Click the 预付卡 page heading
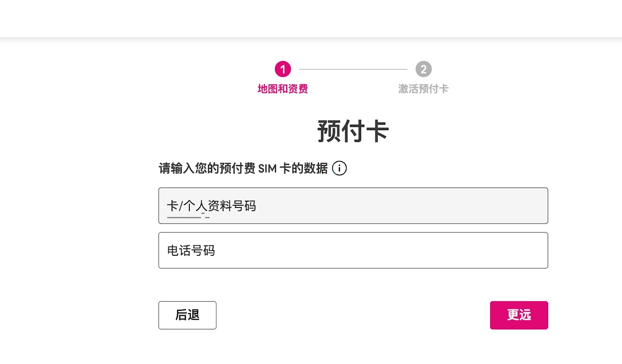Screen dimensions: 622x364 (x=353, y=131)
